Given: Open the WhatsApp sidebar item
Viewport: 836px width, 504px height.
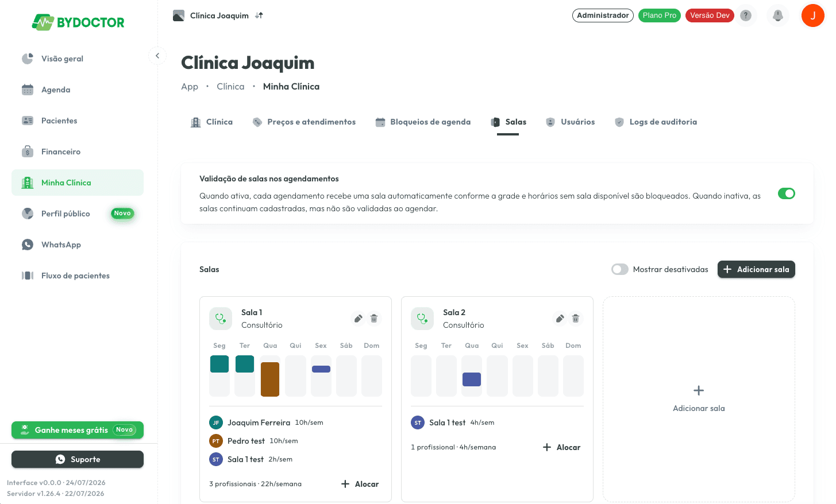Looking at the screenshot, I should [78, 245].
